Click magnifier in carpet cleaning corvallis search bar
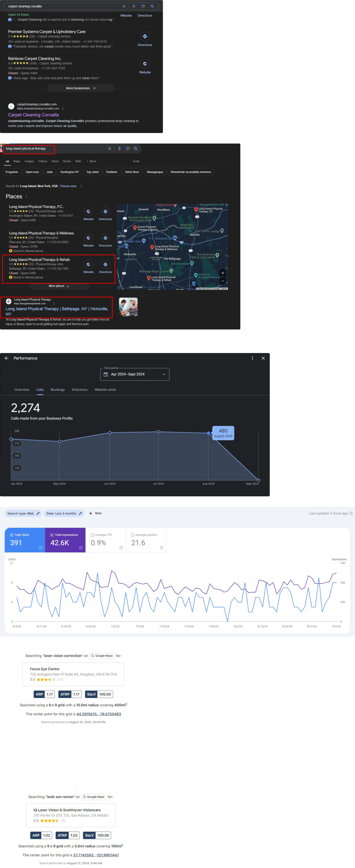Screen dimensions: 355x868 coord(152,6)
